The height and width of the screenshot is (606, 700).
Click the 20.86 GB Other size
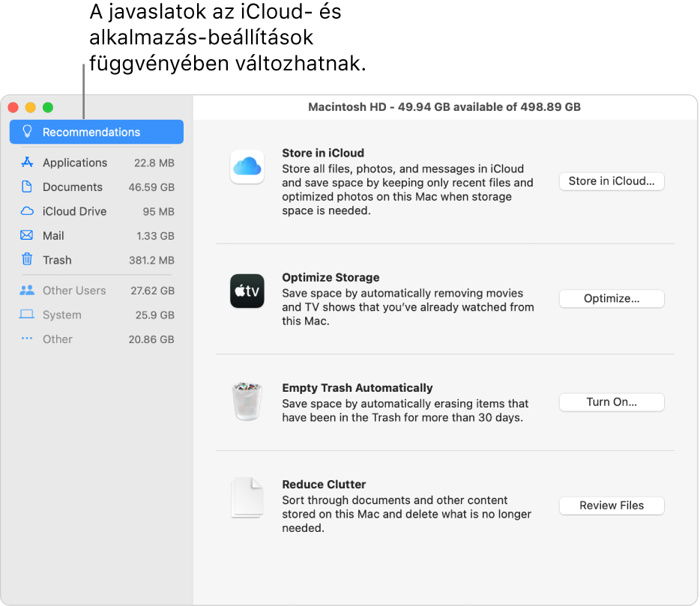pyautogui.click(x=151, y=339)
